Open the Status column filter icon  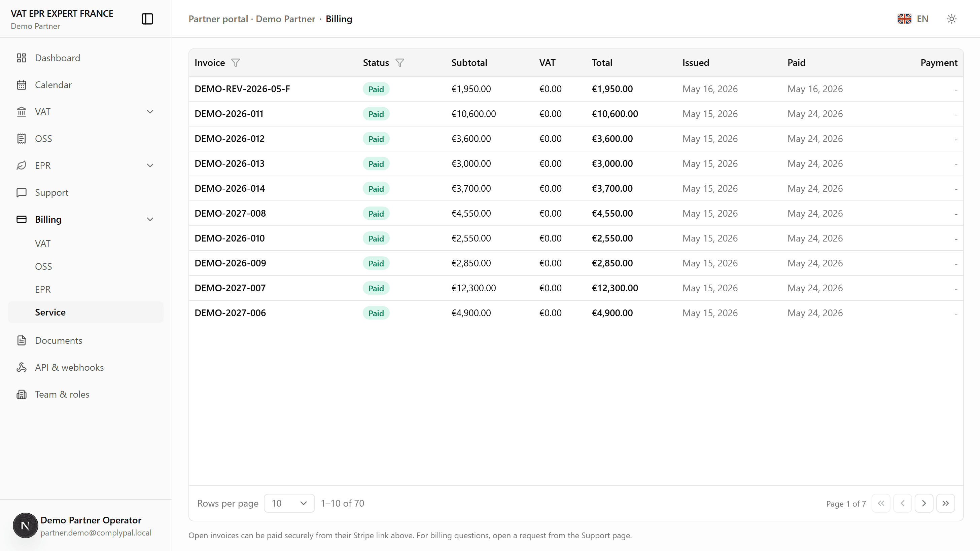point(399,63)
